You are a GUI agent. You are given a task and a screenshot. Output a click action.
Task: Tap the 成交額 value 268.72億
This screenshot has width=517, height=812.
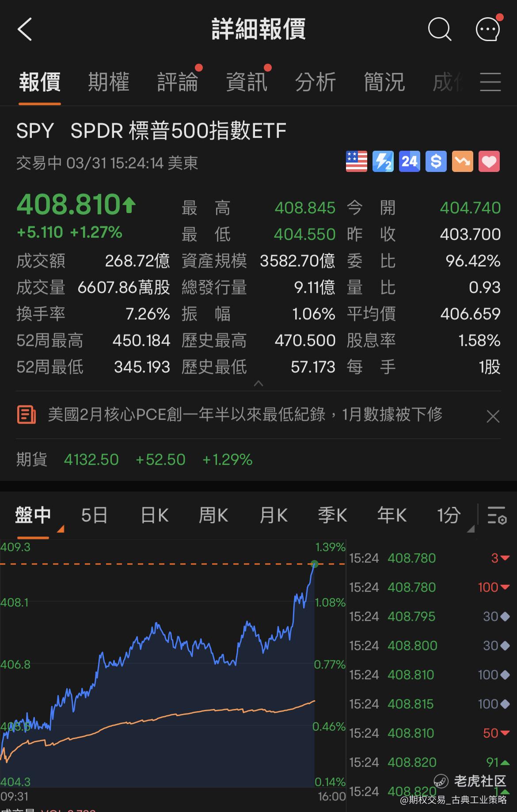pyautogui.click(x=137, y=261)
